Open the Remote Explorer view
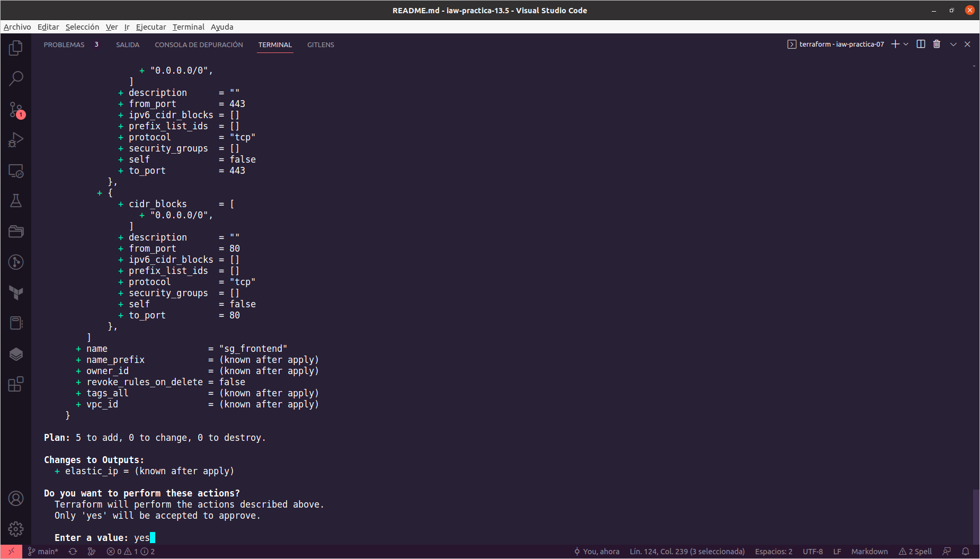 (x=16, y=171)
